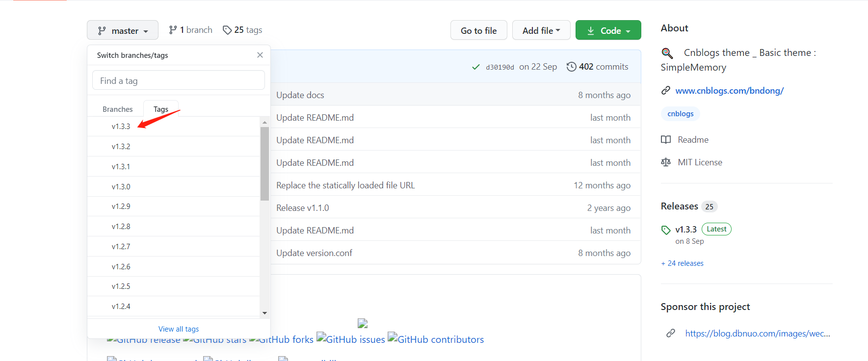
Task: Select tag v1.2.6
Action: [x=174, y=267]
